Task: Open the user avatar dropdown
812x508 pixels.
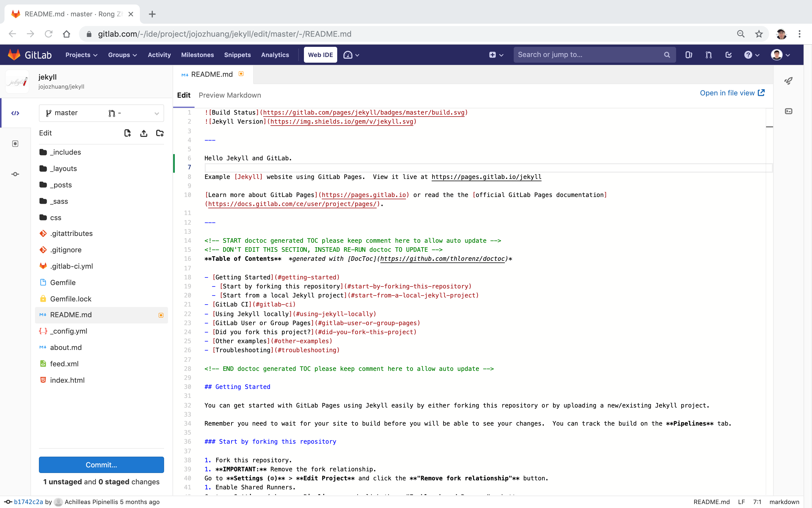Action: [x=780, y=55]
